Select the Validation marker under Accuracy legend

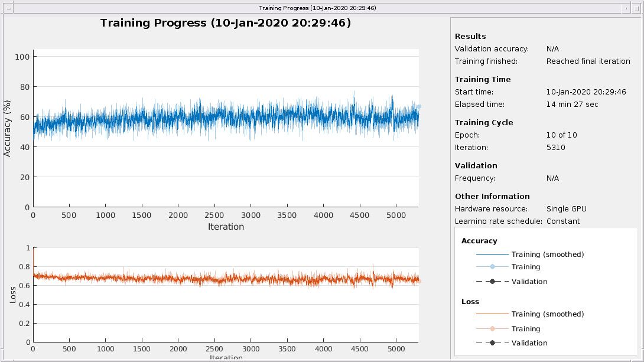[x=492, y=282]
